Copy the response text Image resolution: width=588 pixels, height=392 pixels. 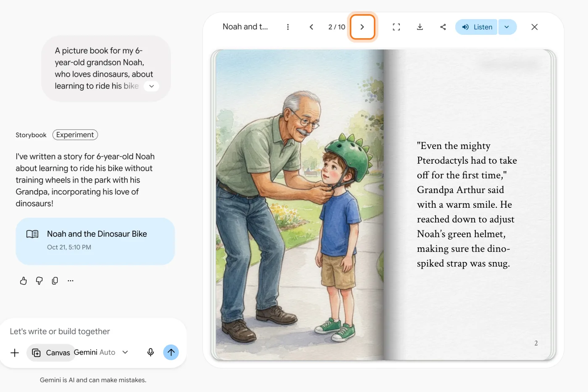pyautogui.click(x=55, y=281)
